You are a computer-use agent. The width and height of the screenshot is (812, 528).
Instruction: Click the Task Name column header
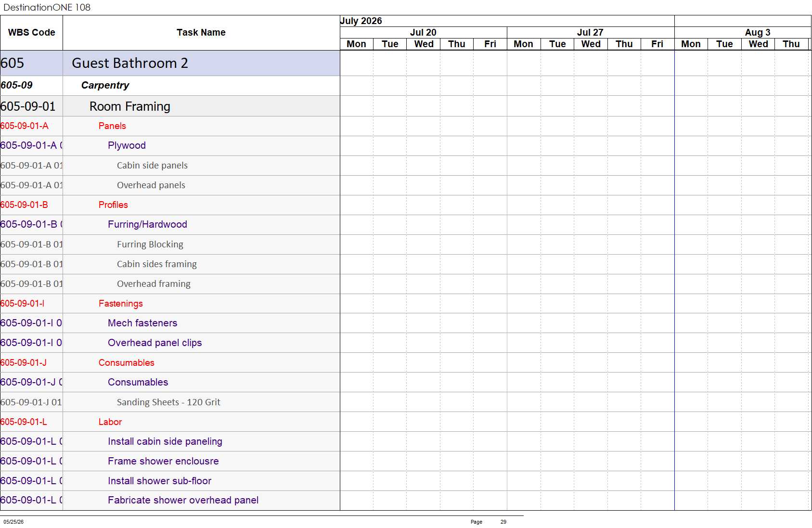[201, 33]
